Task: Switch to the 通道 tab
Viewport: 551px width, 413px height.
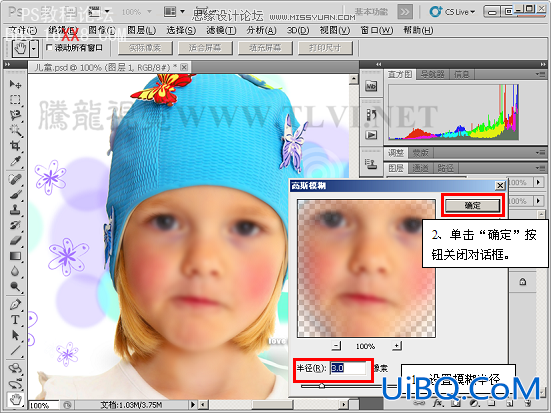Action: [420, 168]
